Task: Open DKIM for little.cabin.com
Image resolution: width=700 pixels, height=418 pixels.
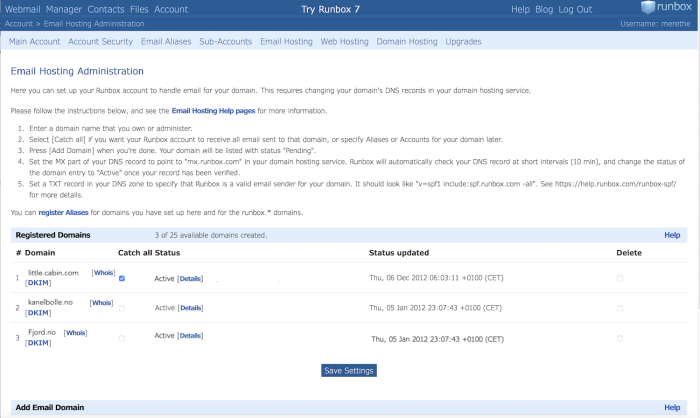Action: pos(39,283)
